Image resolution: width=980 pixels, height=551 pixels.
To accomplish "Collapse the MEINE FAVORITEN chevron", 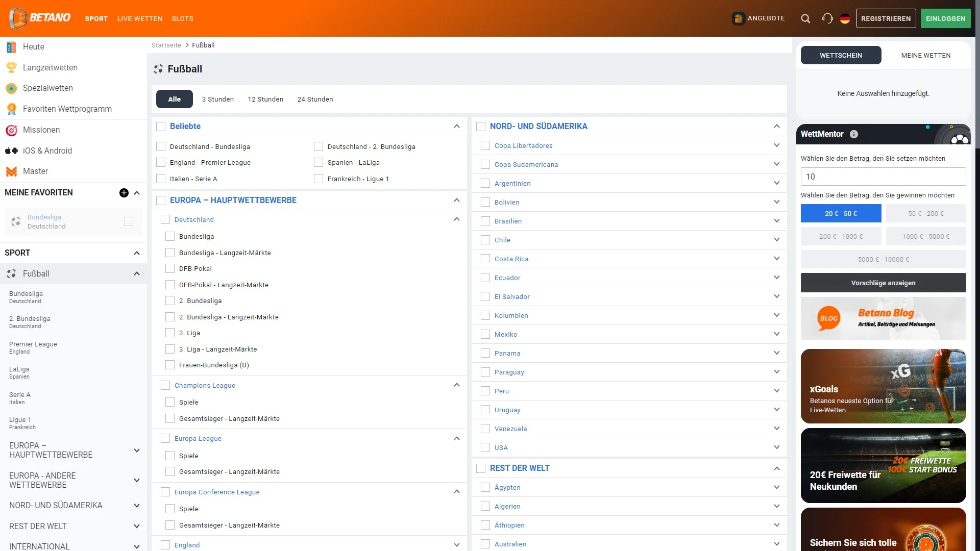I will tap(137, 193).
